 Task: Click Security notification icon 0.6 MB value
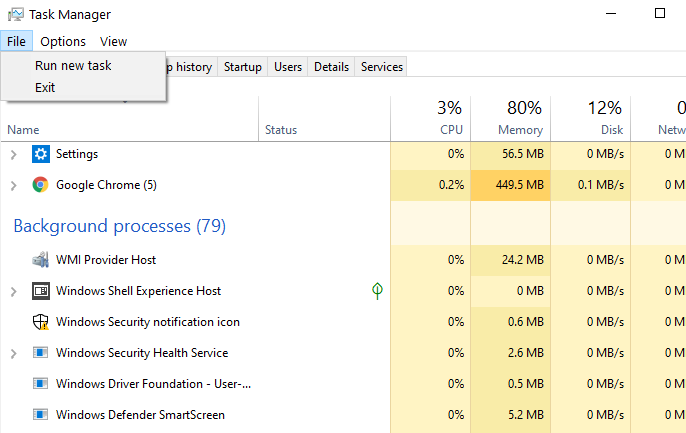(x=525, y=322)
